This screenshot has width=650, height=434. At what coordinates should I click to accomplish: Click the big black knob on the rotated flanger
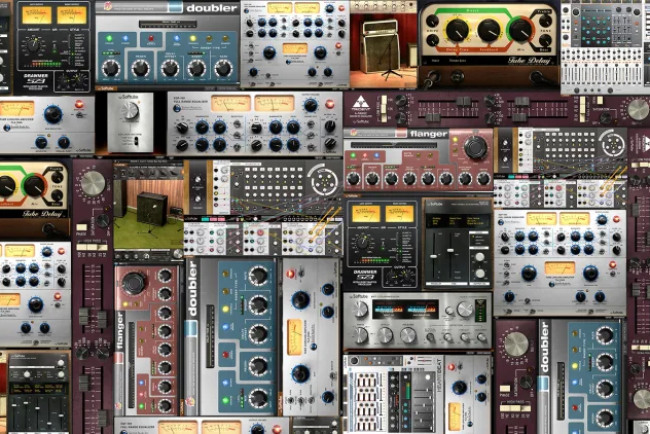coord(133,282)
